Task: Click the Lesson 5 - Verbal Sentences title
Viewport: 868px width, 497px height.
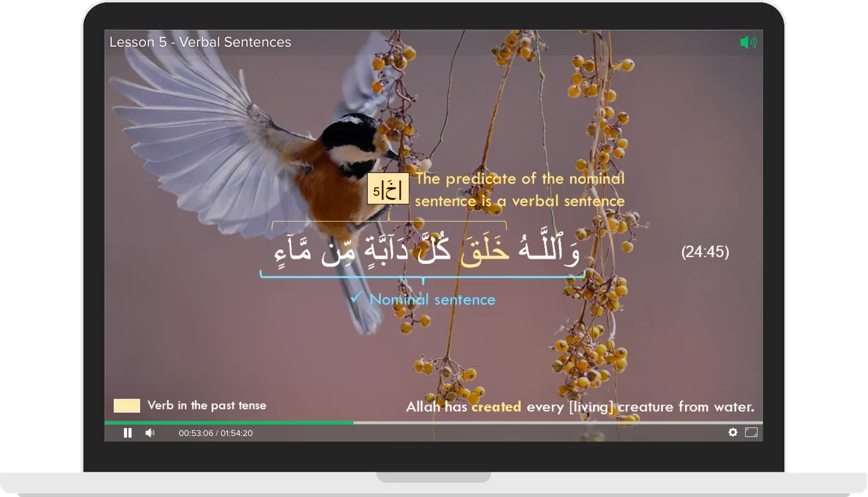Action: click(200, 42)
